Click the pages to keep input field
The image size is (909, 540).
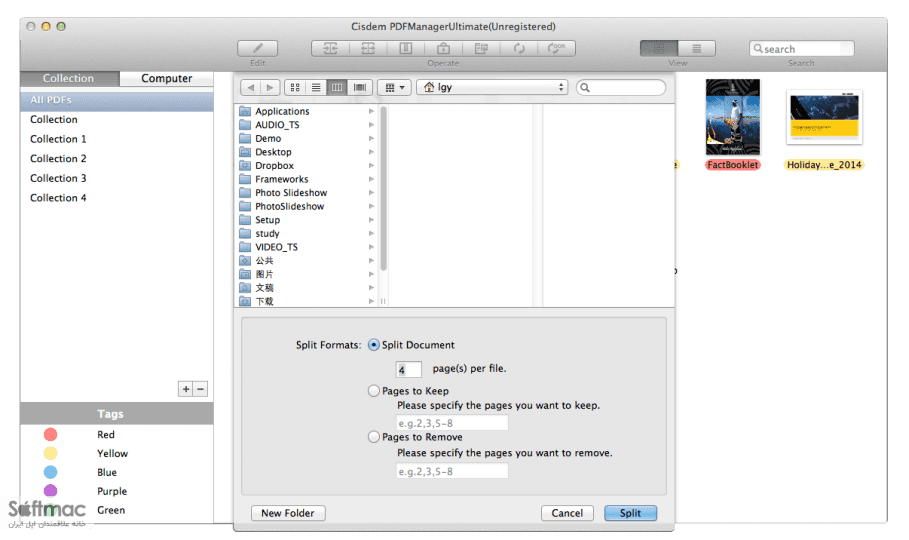(x=452, y=423)
